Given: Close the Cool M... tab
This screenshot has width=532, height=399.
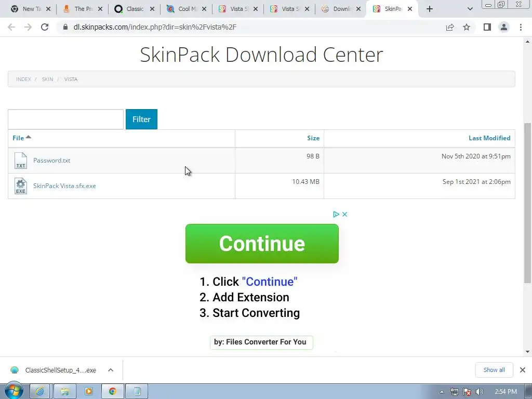Looking at the screenshot, I should 204,9.
